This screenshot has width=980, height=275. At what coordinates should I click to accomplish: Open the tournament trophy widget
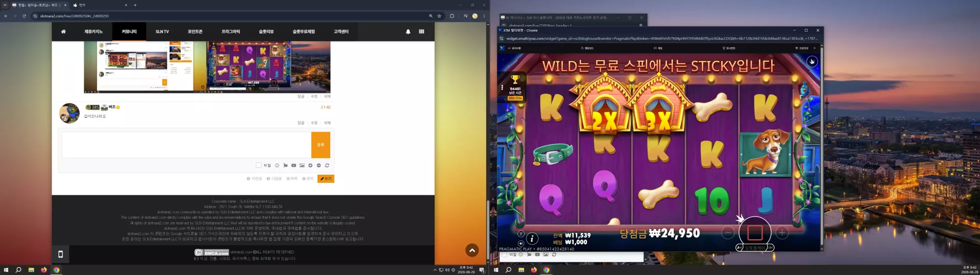tap(515, 87)
